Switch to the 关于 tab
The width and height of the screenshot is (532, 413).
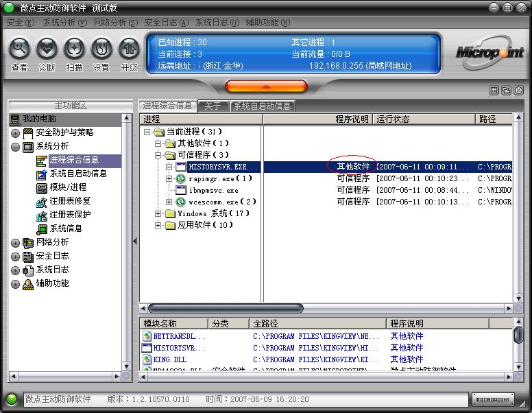(x=213, y=106)
